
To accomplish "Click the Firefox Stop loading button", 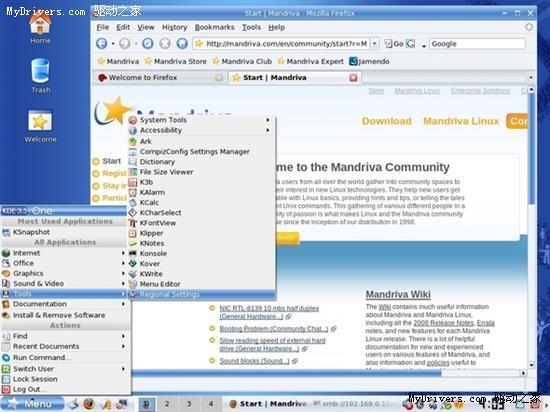I will (x=165, y=43).
